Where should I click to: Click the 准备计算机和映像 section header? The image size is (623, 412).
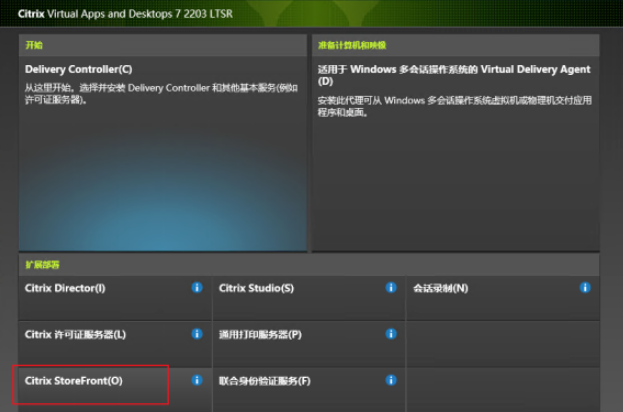352,45
